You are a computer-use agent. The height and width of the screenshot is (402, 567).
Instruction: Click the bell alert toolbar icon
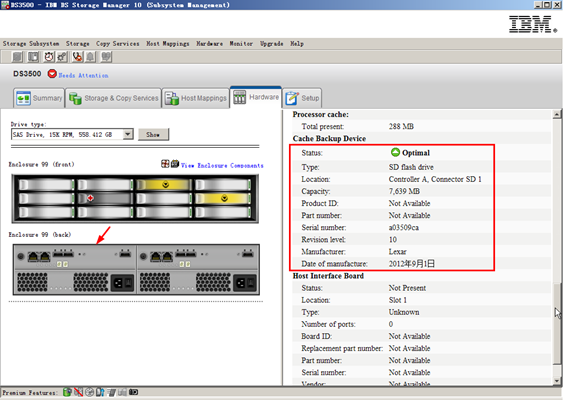point(91,57)
